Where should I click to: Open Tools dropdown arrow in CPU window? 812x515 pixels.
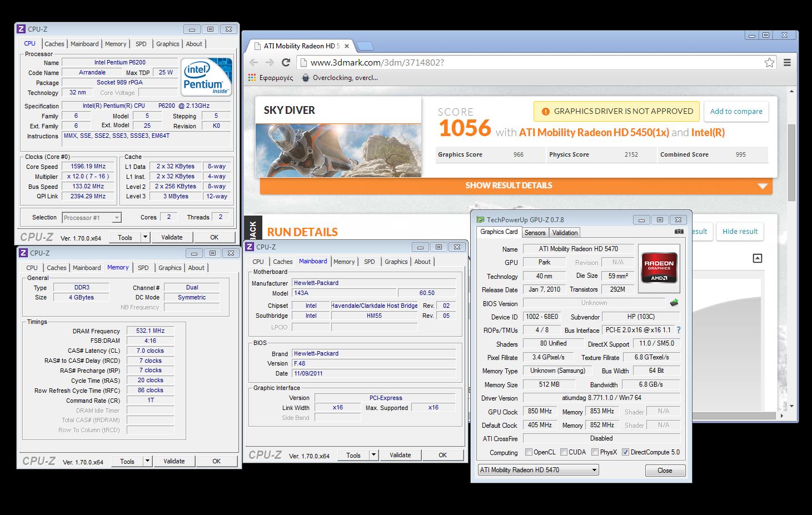click(x=145, y=237)
